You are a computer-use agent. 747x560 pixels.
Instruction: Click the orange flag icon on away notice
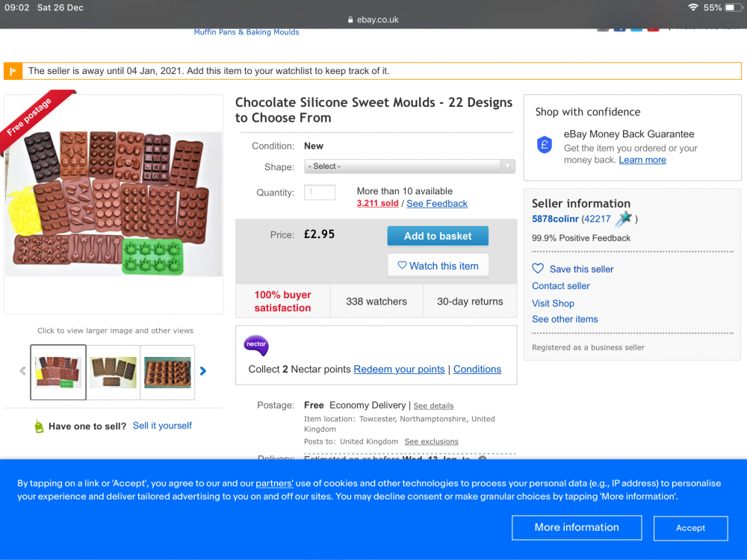(13, 71)
